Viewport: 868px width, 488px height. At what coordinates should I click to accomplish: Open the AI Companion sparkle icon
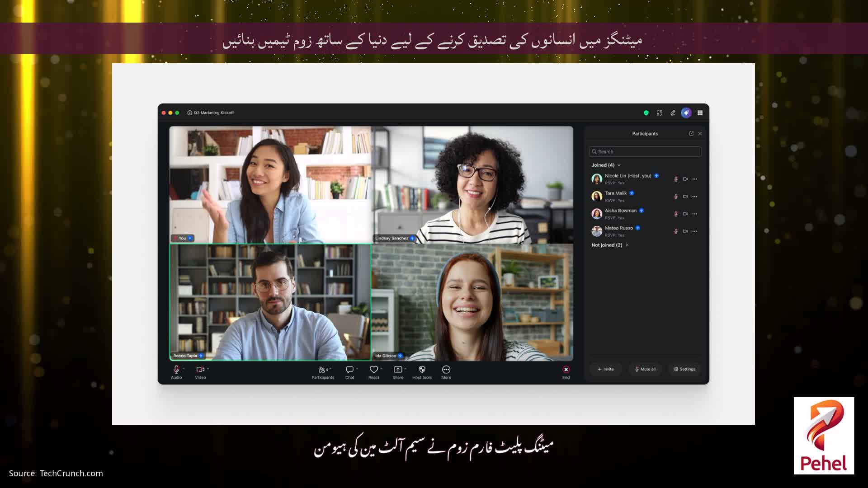click(x=686, y=113)
